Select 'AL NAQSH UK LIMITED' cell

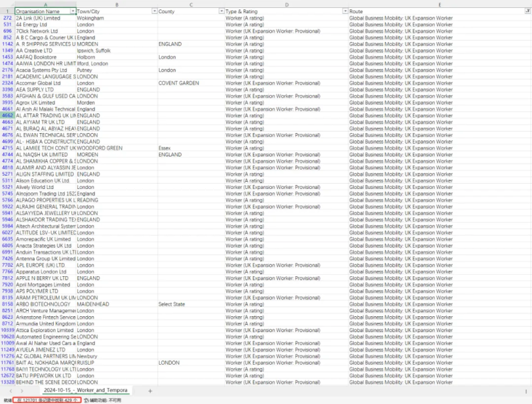[45, 154]
